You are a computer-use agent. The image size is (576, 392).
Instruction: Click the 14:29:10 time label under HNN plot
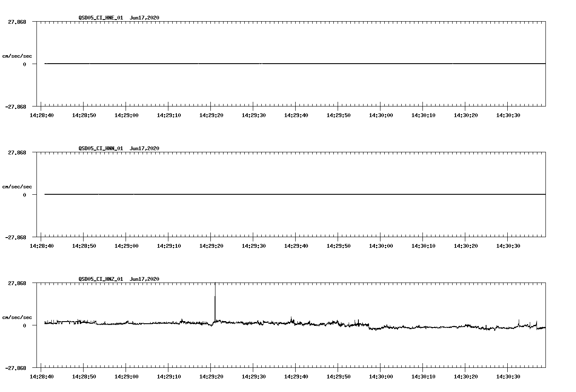point(169,246)
